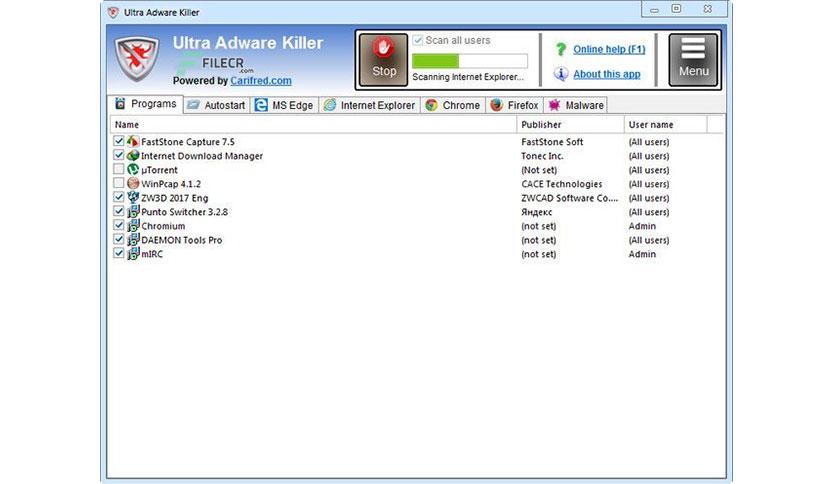This screenshot has height=484, width=836.
Task: Click the Scanning Internet Explorer... status text
Action: (x=468, y=77)
